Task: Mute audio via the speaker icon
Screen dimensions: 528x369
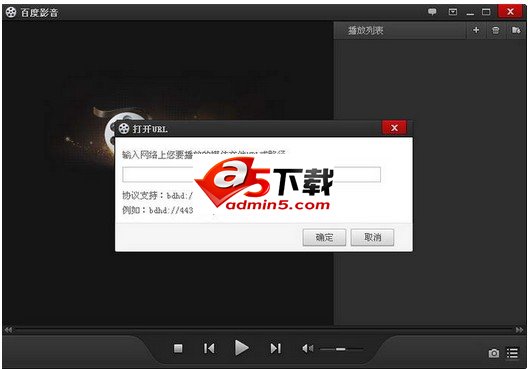Action: click(x=307, y=348)
